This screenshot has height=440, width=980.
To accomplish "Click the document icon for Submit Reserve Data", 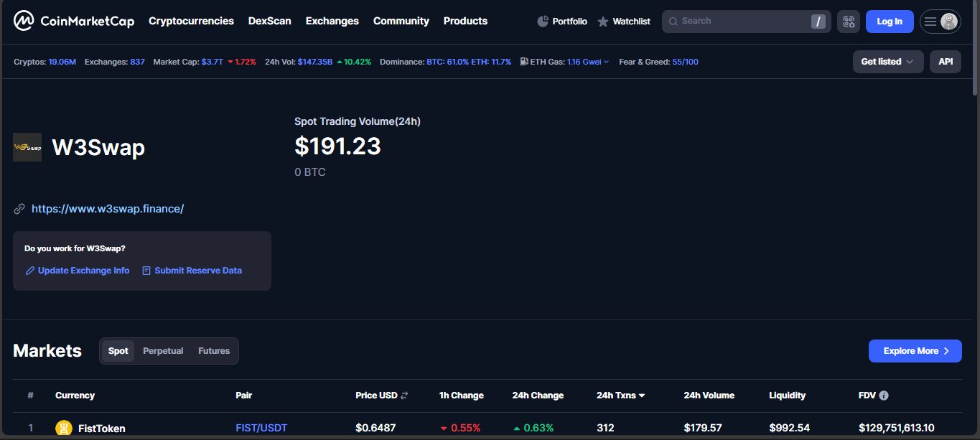I will 146,271.
